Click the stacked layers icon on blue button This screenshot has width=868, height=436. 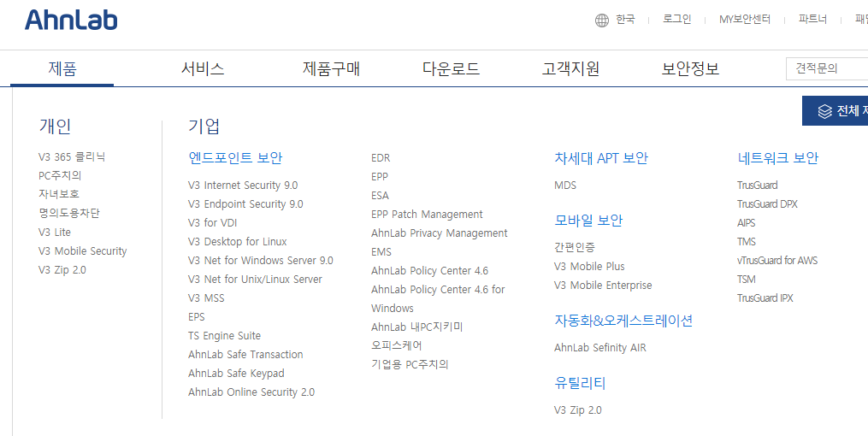tap(825, 110)
